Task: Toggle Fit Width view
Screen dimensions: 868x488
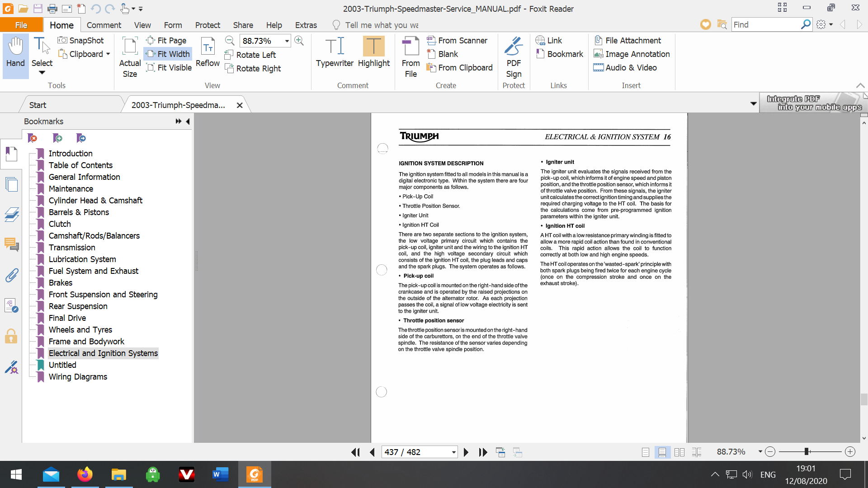Action: point(168,54)
